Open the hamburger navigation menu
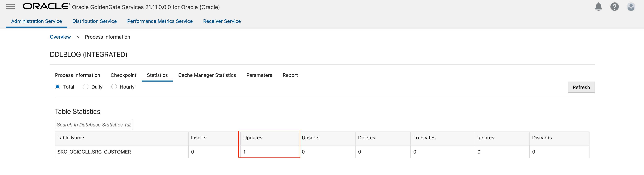Image resolution: width=644 pixels, height=175 pixels. pos(10,7)
